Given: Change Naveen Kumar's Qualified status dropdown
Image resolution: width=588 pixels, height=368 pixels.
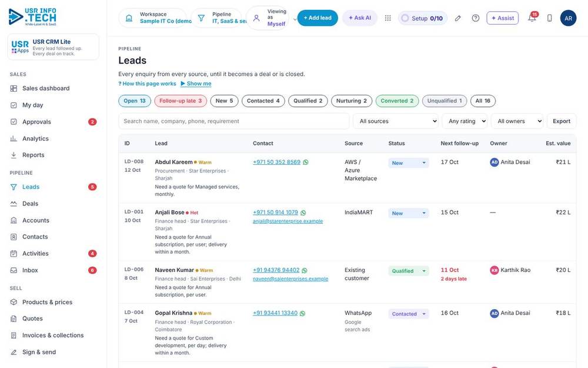Looking at the screenshot, I should [x=409, y=271].
